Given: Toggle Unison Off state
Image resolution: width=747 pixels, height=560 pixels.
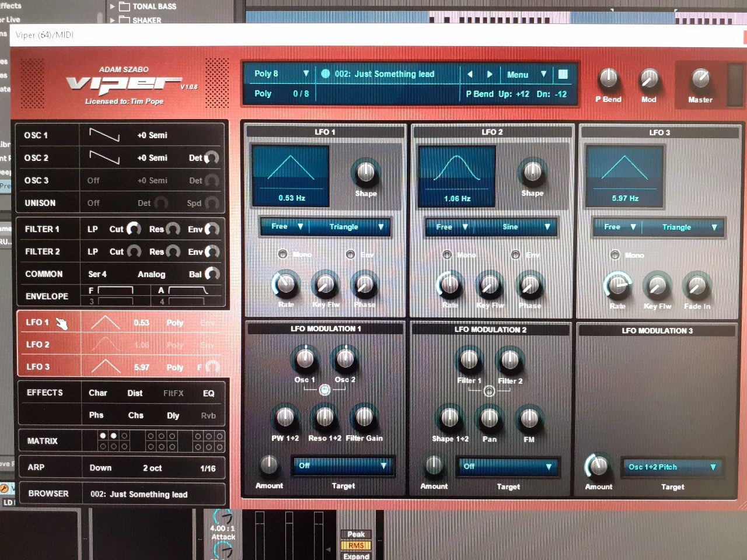Looking at the screenshot, I should click(x=93, y=203).
